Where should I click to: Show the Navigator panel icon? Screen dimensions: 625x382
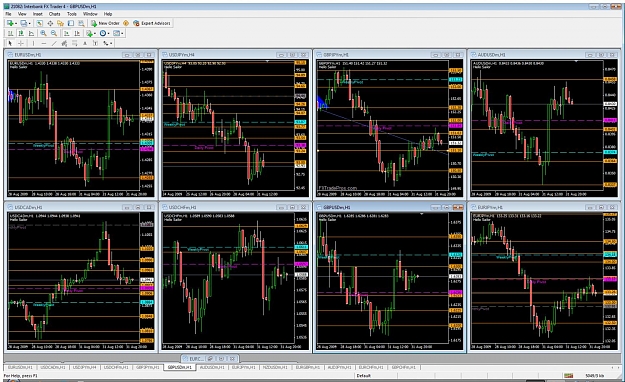[60, 23]
